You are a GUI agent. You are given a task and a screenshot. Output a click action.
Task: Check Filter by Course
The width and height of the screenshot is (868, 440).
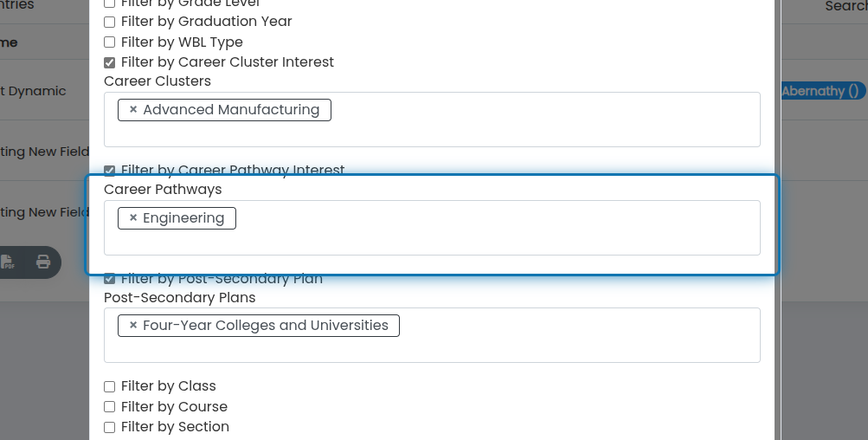110,407
